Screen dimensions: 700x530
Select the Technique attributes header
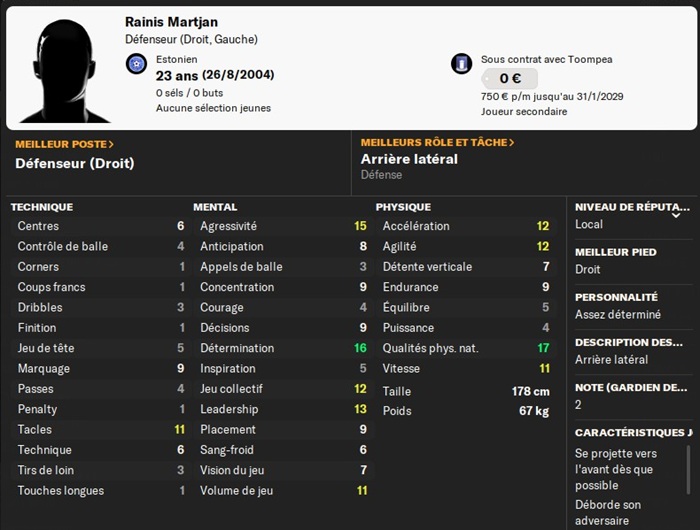(42, 207)
